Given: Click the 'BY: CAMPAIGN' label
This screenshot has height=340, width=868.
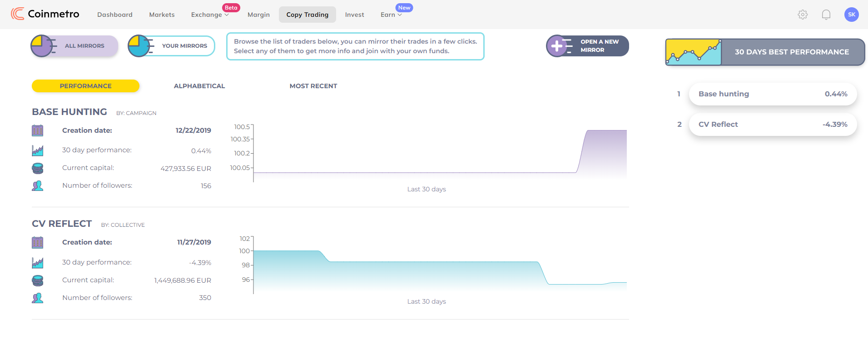Looking at the screenshot, I should pyautogui.click(x=136, y=113).
